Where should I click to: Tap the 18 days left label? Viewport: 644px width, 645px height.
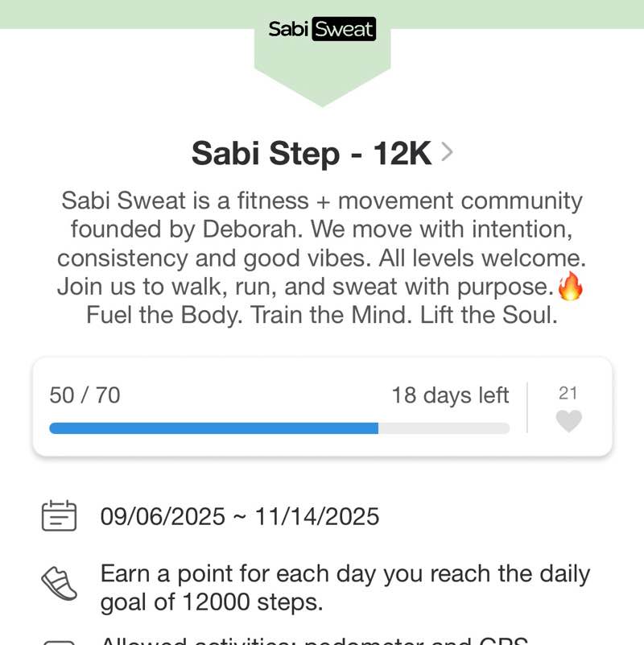[x=450, y=395]
